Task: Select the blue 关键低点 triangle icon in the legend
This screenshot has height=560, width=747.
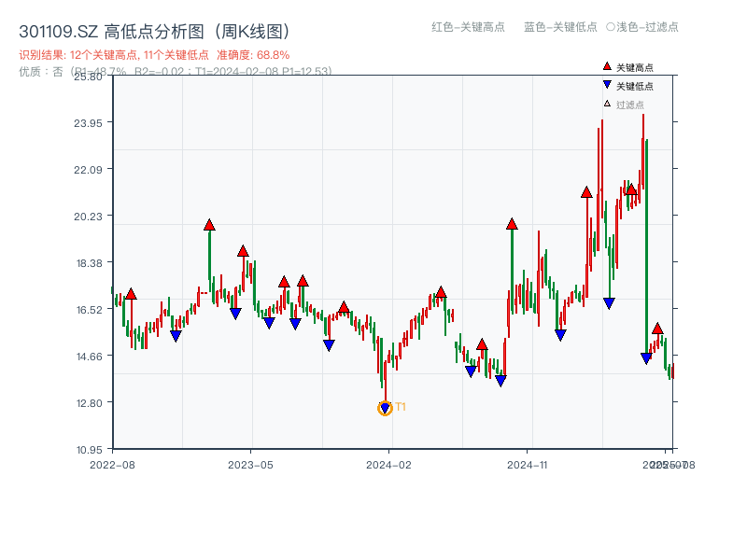Action: click(x=605, y=84)
